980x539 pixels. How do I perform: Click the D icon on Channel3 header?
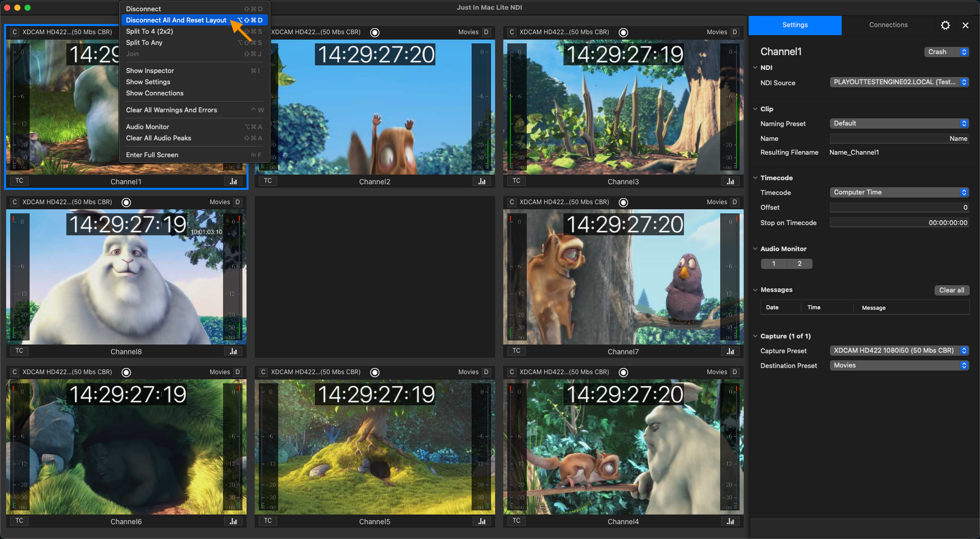[734, 32]
